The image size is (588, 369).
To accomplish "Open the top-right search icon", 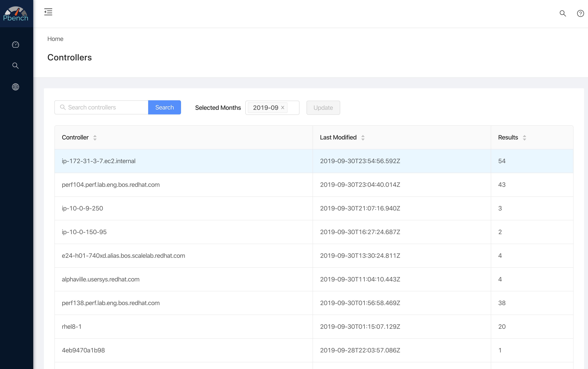I will coord(563,13).
